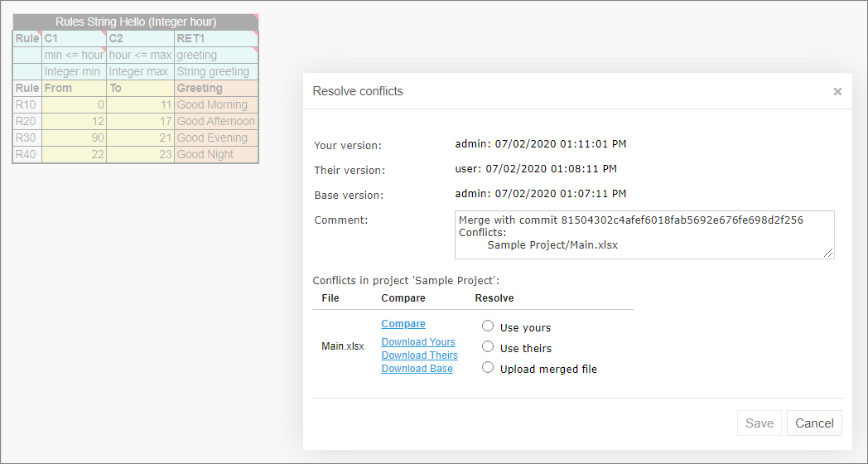Click the RET1 column header cell
Screen dimensions: 868x464
(x=215, y=39)
